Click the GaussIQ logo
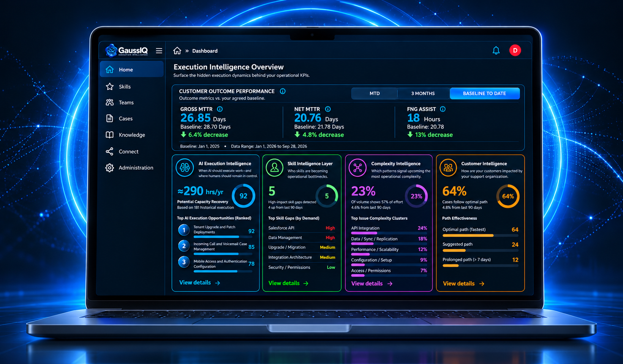The width and height of the screenshot is (623, 364). [x=127, y=50]
